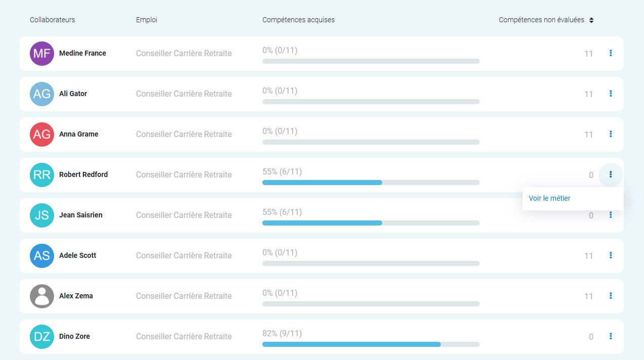Click the MF avatar of Medine France

pos(42,54)
